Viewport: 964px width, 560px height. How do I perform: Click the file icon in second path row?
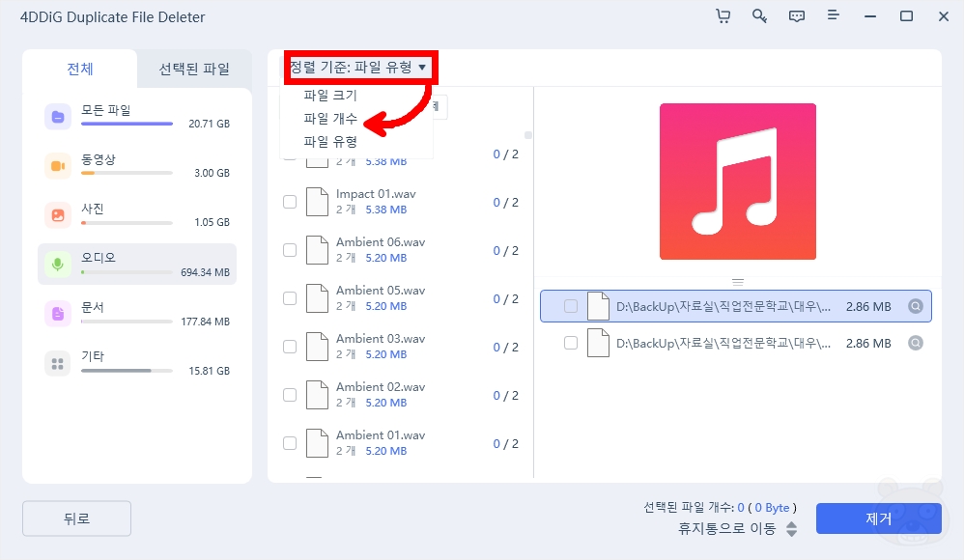click(x=598, y=343)
